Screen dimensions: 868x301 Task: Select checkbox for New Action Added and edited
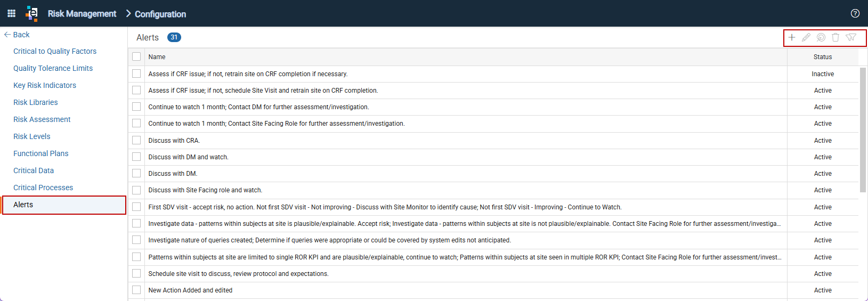136,290
